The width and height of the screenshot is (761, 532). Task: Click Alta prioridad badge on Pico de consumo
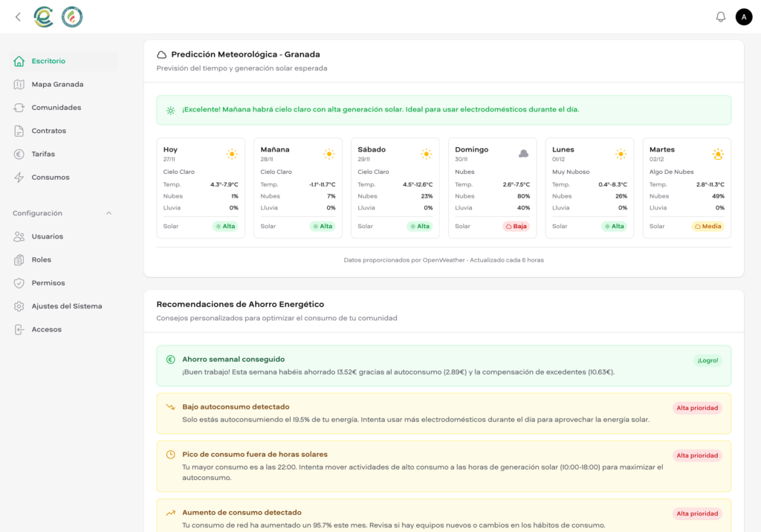697,455
